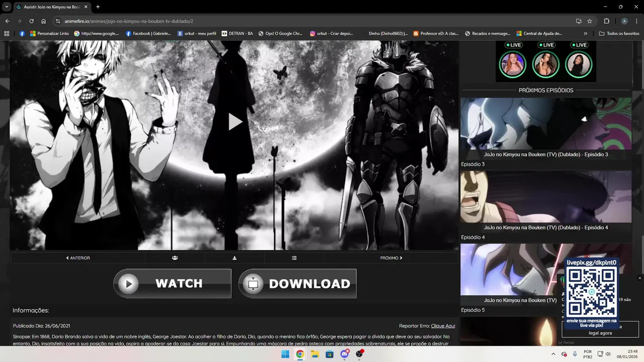Go to ANTERIOR episode

pos(78,258)
